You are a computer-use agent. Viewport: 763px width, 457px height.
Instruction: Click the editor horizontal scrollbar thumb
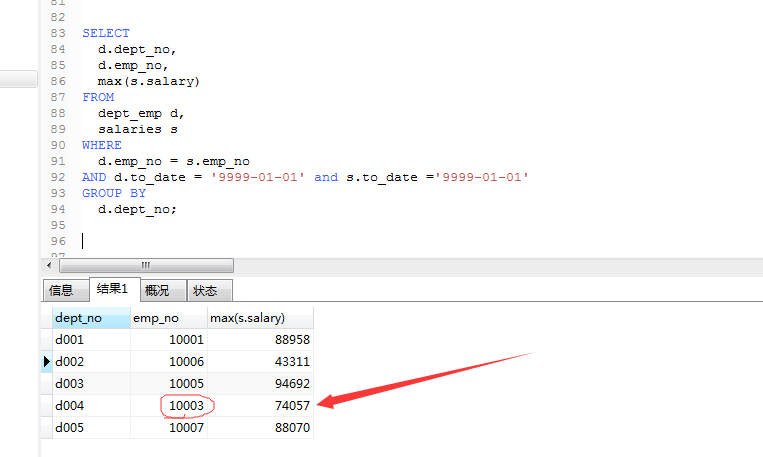coord(146,265)
